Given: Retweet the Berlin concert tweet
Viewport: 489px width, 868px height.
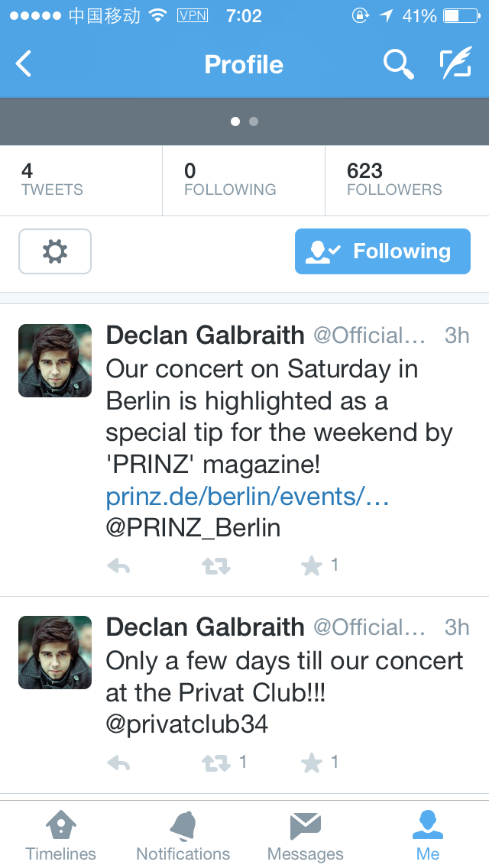Looking at the screenshot, I should 215,566.
